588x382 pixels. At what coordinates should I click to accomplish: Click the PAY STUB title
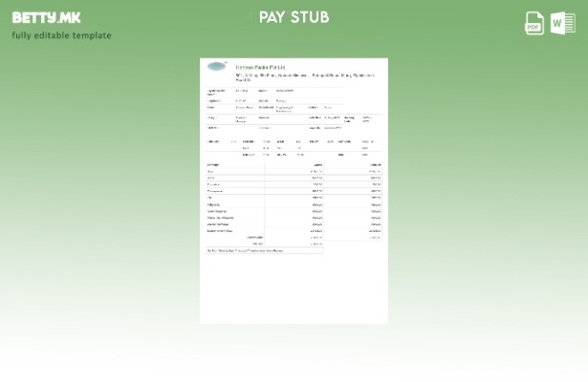tap(294, 17)
